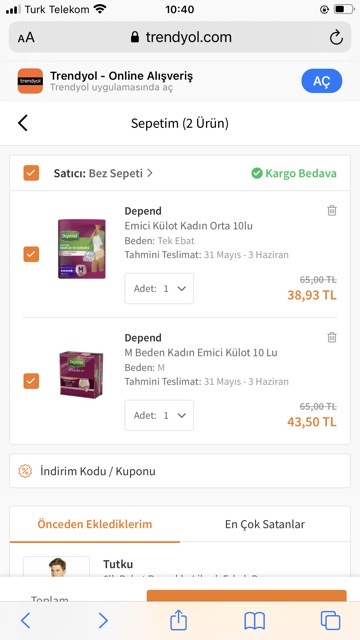Remove the M Beden Kadın Emici Külot item

pos(332,337)
